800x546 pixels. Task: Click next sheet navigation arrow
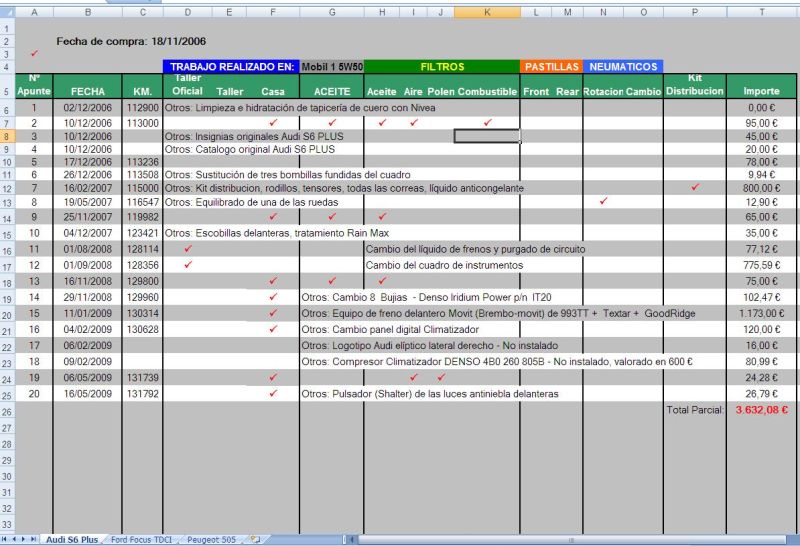(x=23, y=539)
